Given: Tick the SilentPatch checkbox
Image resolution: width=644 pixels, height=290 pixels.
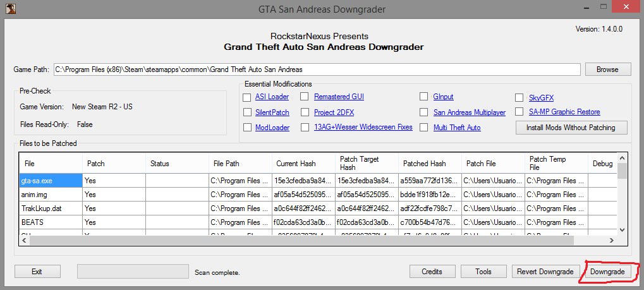Looking at the screenshot, I should pos(247,112).
